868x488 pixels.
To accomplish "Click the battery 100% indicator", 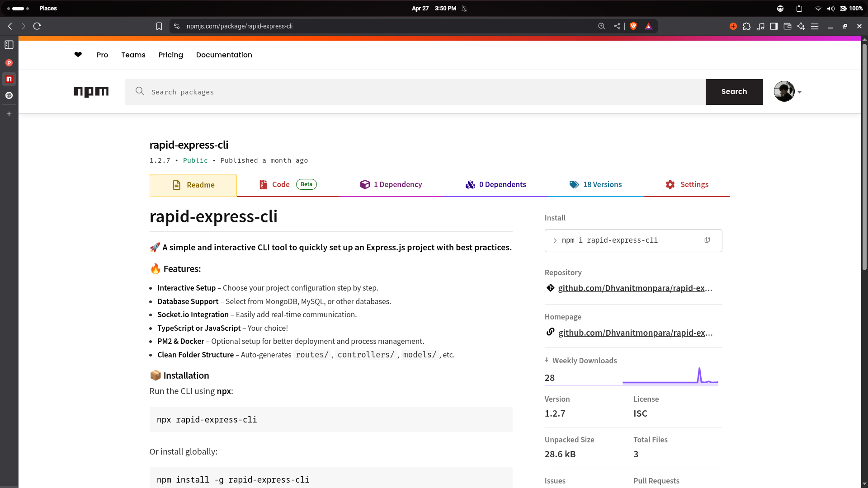I will click(x=851, y=8).
